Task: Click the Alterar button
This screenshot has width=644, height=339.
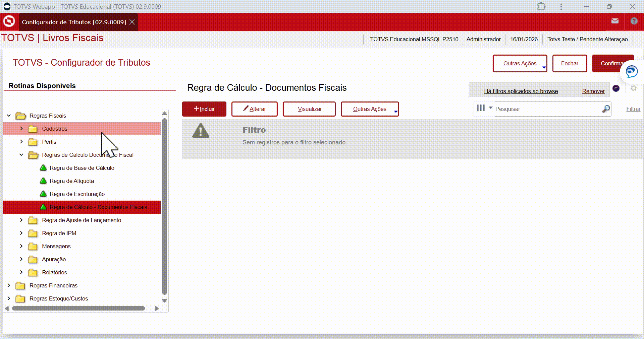Action: [x=255, y=109]
